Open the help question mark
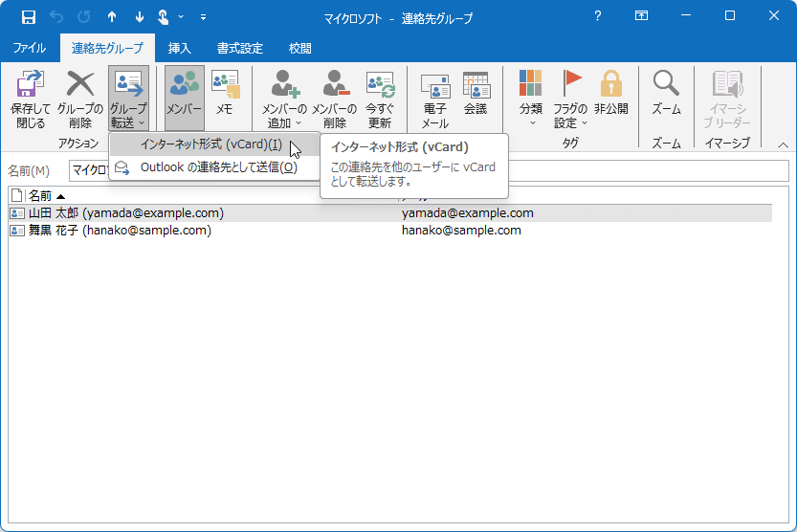This screenshot has height=532, width=797. coord(598,16)
